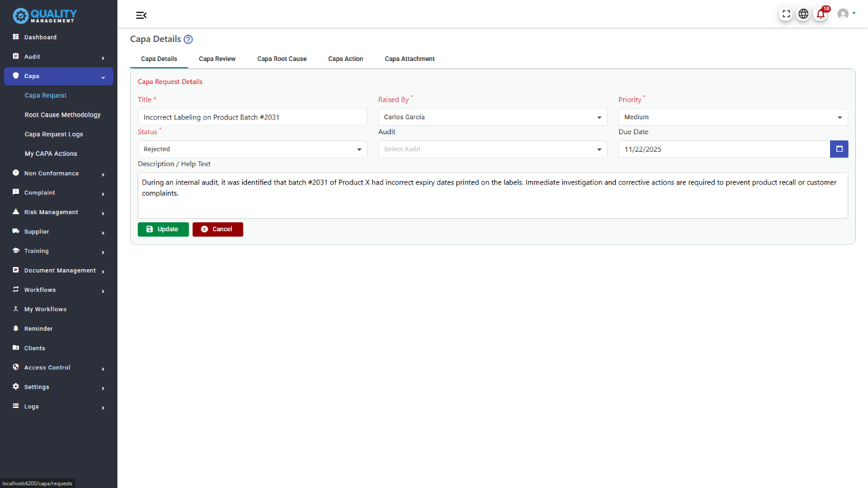The height and width of the screenshot is (488, 868).
Task: Switch to the Capa Attachment tab
Action: [410, 59]
